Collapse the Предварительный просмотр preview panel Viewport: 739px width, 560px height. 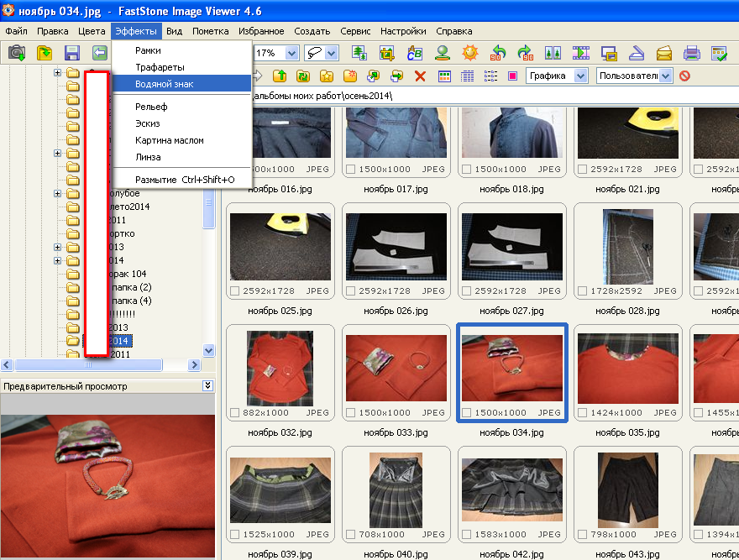pyautogui.click(x=207, y=385)
